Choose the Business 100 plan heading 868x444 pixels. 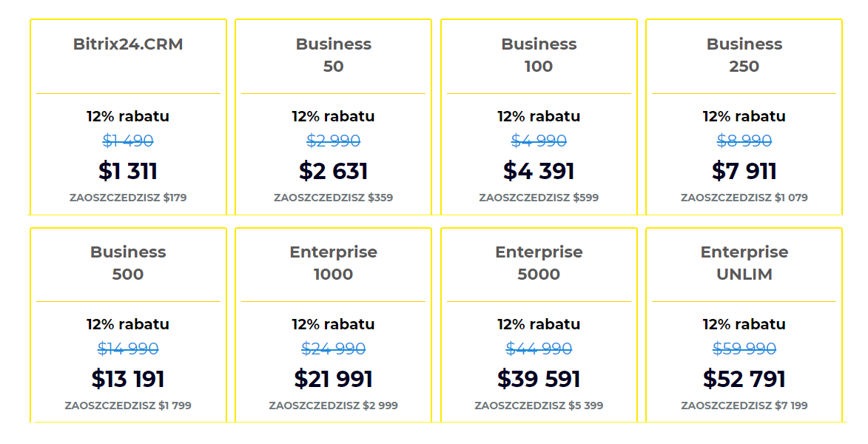(539, 55)
